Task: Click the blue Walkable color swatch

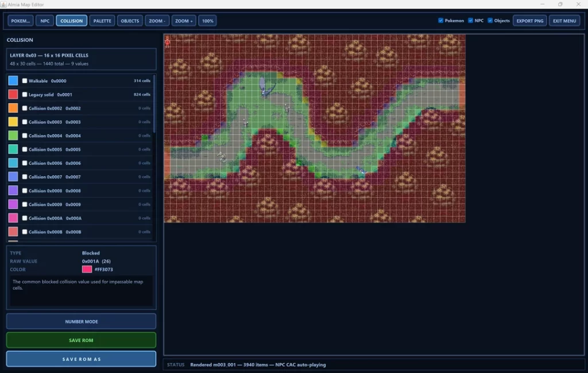Action: pyautogui.click(x=13, y=80)
